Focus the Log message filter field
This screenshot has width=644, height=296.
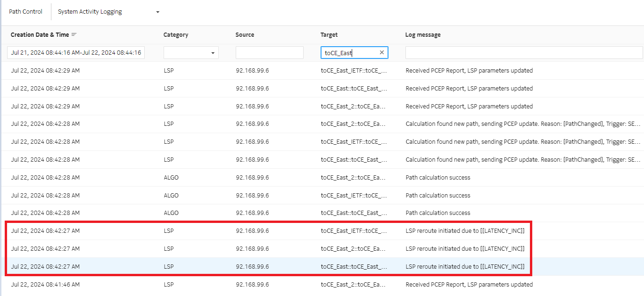[523, 53]
